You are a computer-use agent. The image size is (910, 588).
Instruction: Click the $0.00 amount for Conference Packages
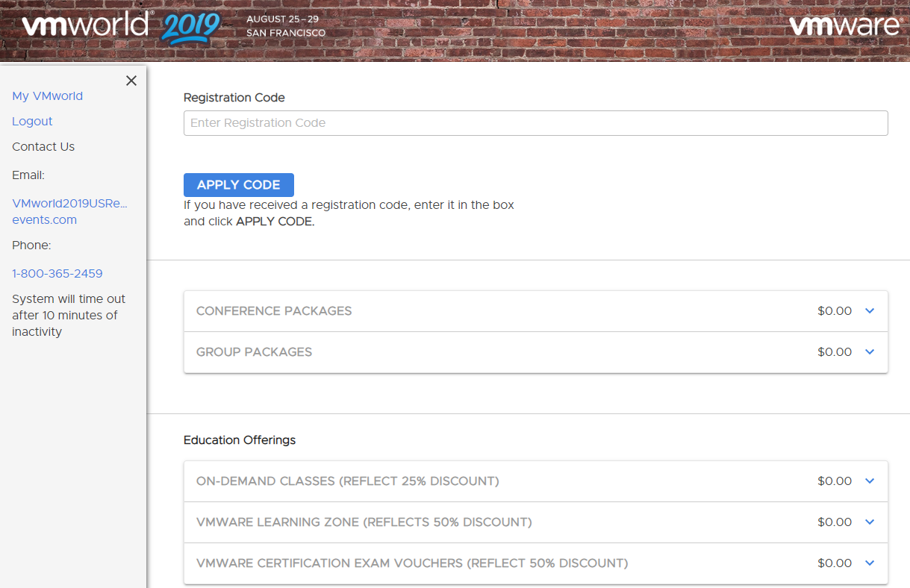(835, 311)
